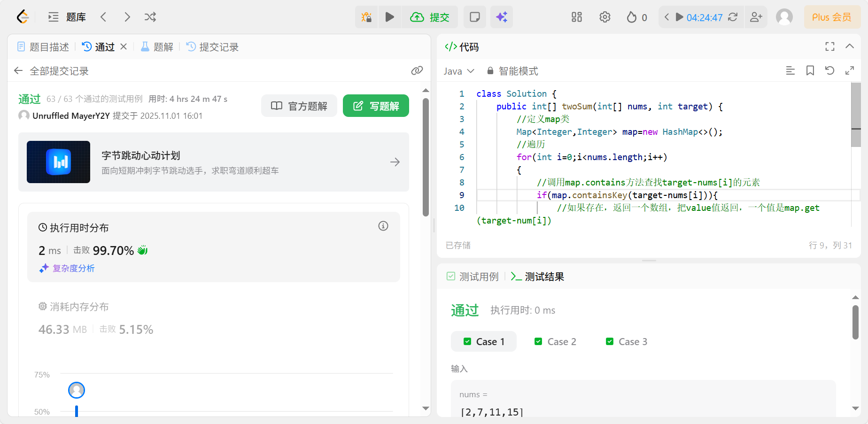Viewport: 868px width, 424px height.
Task: Open the notes icon in toolbar
Action: (475, 17)
